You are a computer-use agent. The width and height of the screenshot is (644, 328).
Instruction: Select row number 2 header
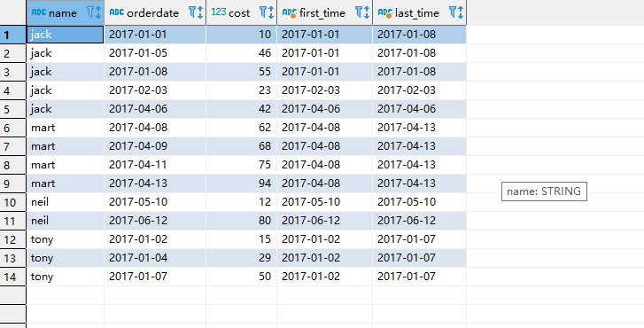point(13,53)
